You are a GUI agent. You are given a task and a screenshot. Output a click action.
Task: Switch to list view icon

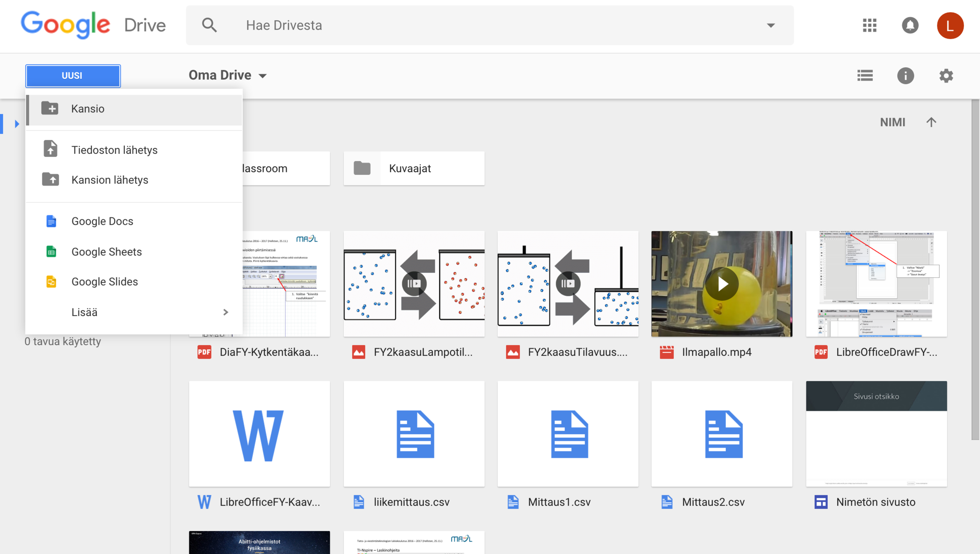point(865,76)
